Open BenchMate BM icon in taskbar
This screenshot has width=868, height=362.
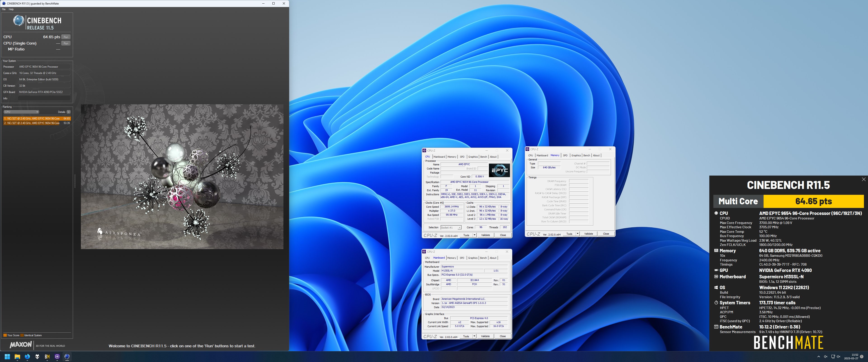click(x=47, y=356)
